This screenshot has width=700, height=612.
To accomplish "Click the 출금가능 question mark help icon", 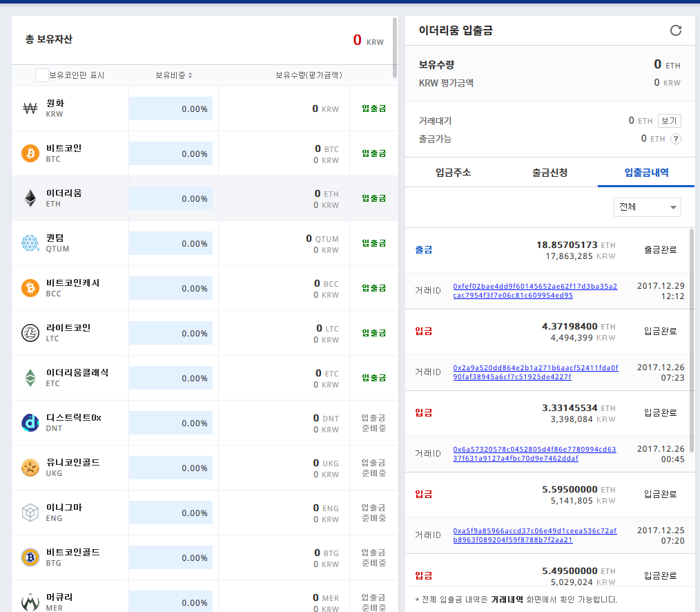I will (676, 139).
